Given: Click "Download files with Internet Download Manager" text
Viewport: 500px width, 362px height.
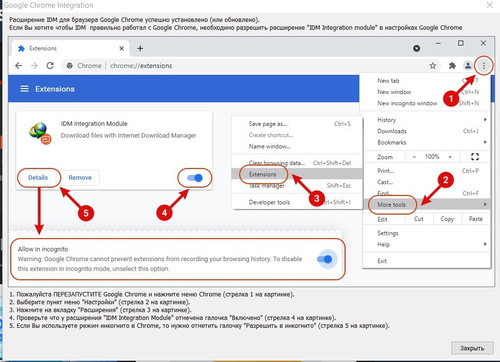Looking at the screenshot, I should [128, 135].
